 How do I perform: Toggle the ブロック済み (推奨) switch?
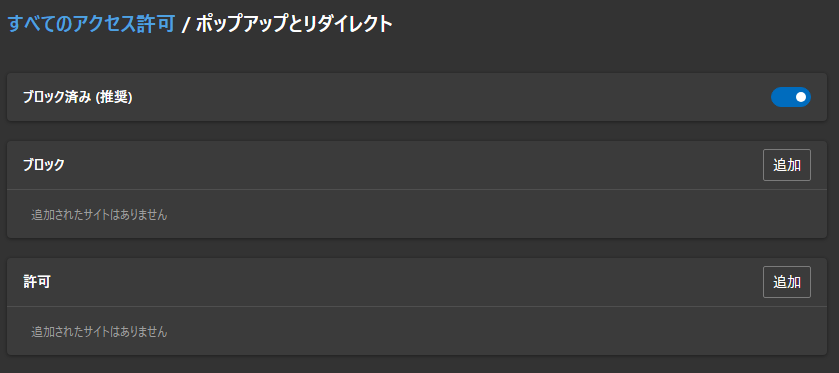(x=790, y=97)
